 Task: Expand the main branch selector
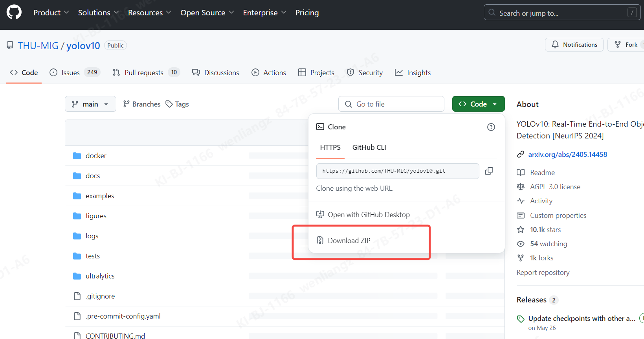pos(90,104)
